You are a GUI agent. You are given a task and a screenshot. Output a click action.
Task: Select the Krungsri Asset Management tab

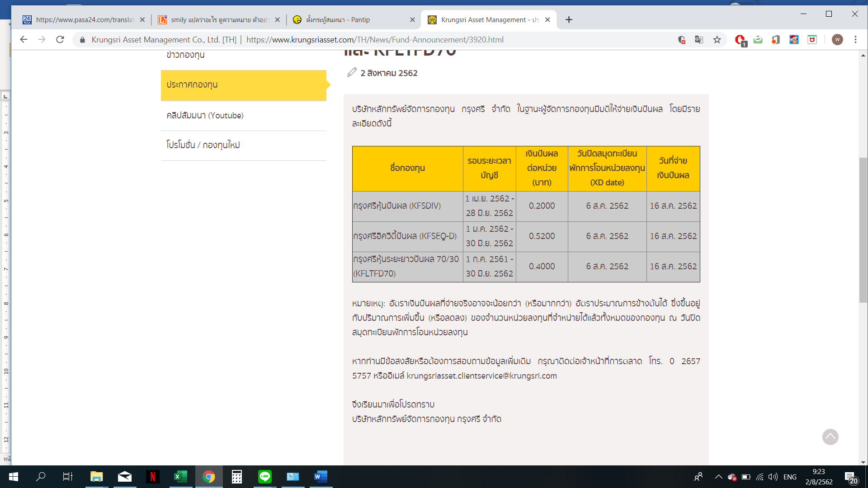click(x=488, y=20)
